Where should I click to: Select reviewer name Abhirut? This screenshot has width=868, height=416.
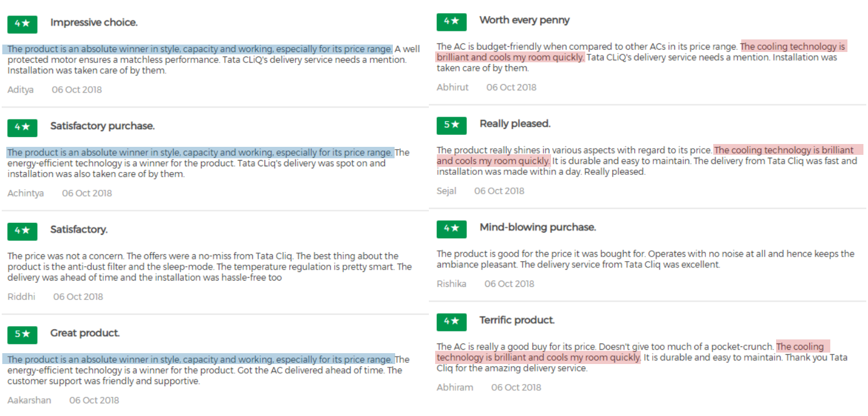(x=452, y=87)
